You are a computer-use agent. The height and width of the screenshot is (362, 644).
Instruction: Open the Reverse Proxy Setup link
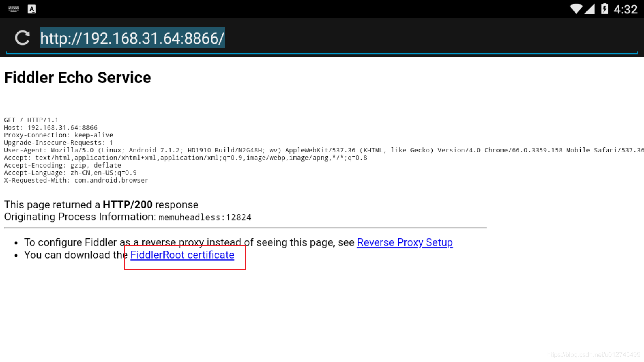tap(405, 242)
